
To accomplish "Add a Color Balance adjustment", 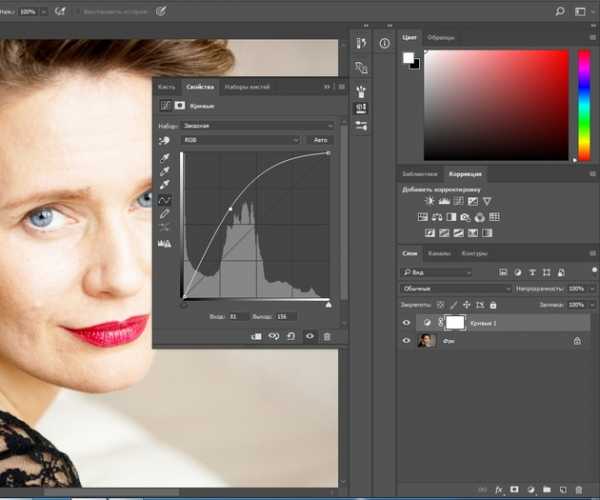I will pos(437,217).
